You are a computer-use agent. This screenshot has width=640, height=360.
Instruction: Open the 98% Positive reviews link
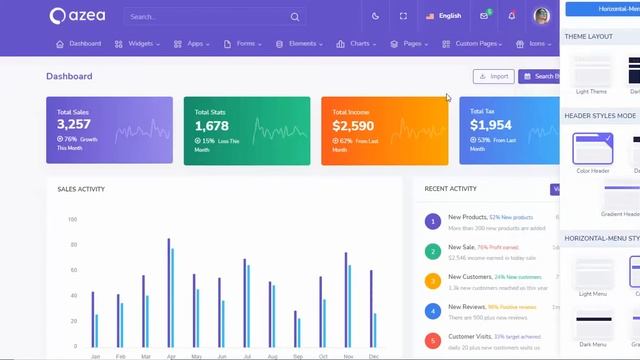[x=512, y=307]
